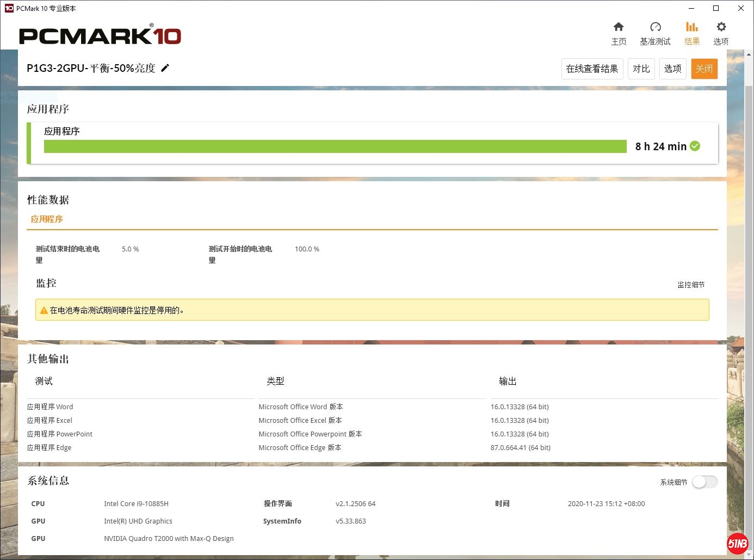
Task: Click the 应用程序 Word row
Action: point(50,407)
